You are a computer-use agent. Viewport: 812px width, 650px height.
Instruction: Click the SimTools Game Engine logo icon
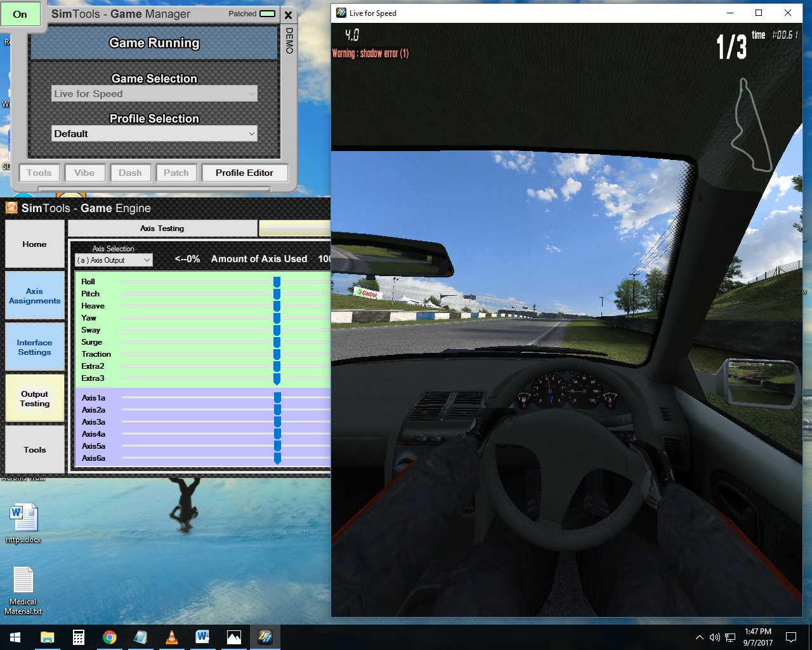pos(11,208)
